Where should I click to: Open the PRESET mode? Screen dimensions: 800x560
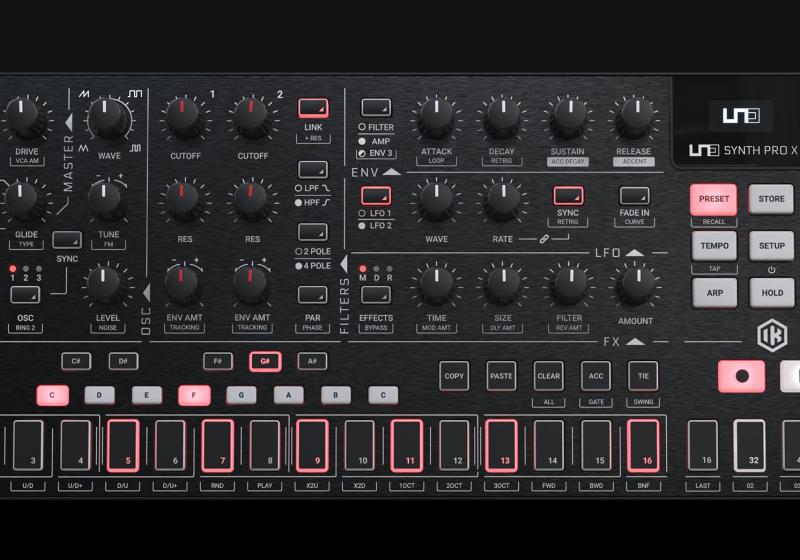tap(713, 199)
